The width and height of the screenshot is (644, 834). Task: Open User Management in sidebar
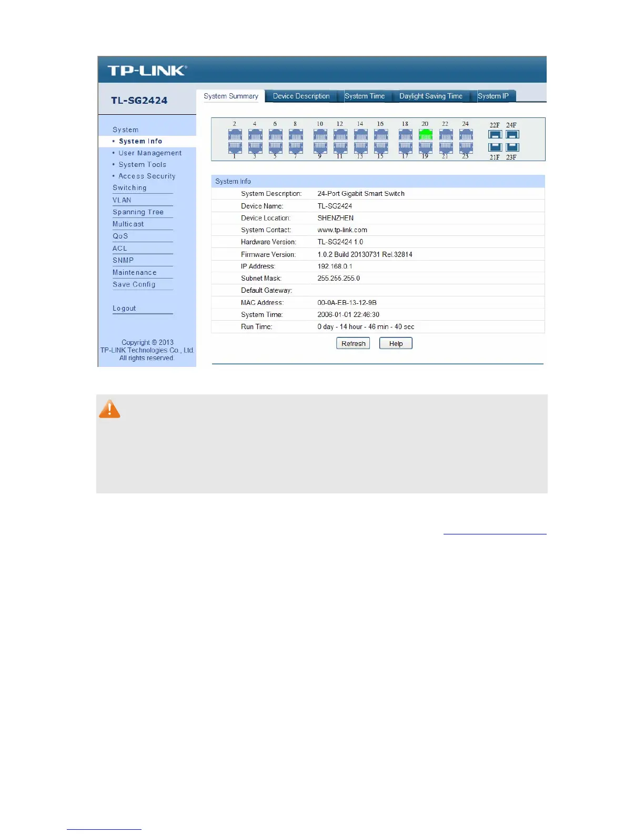click(x=150, y=153)
